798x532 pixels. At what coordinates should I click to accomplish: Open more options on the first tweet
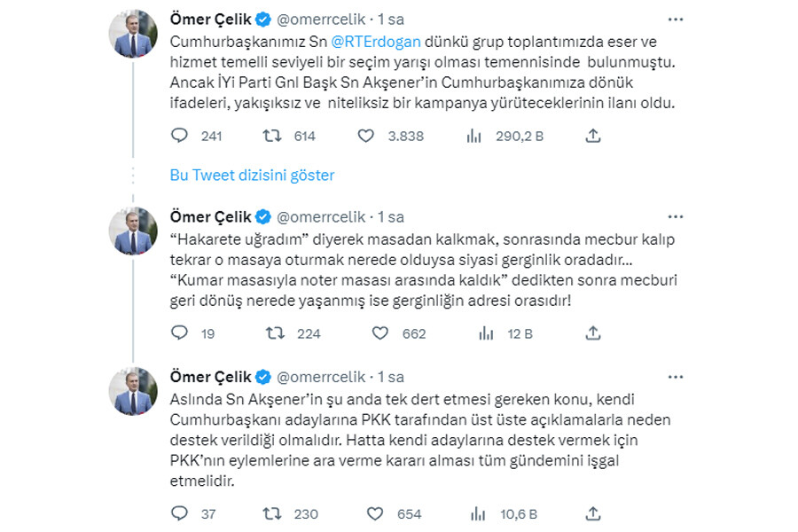click(x=676, y=19)
